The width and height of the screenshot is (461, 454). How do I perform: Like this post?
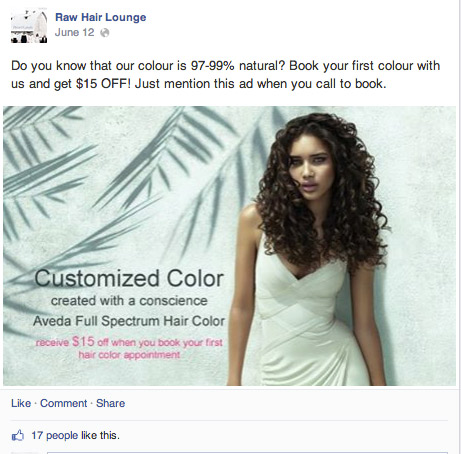pos(21,403)
